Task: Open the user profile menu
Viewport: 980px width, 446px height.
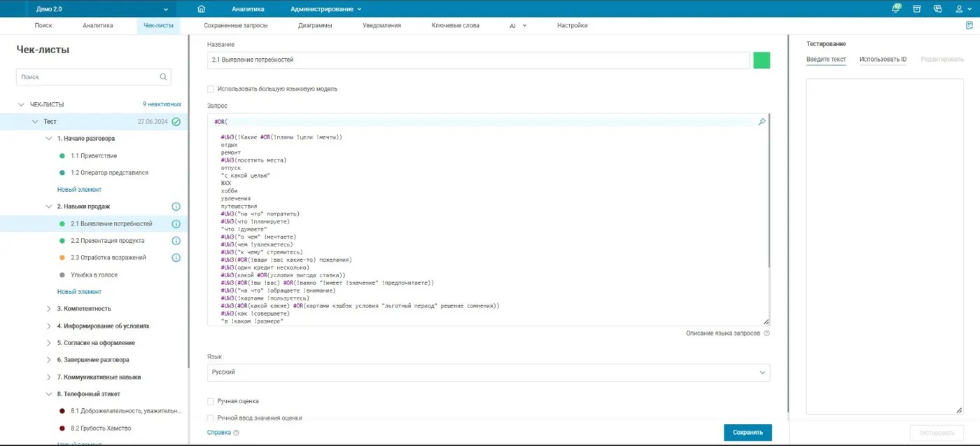Action: pyautogui.click(x=962, y=9)
